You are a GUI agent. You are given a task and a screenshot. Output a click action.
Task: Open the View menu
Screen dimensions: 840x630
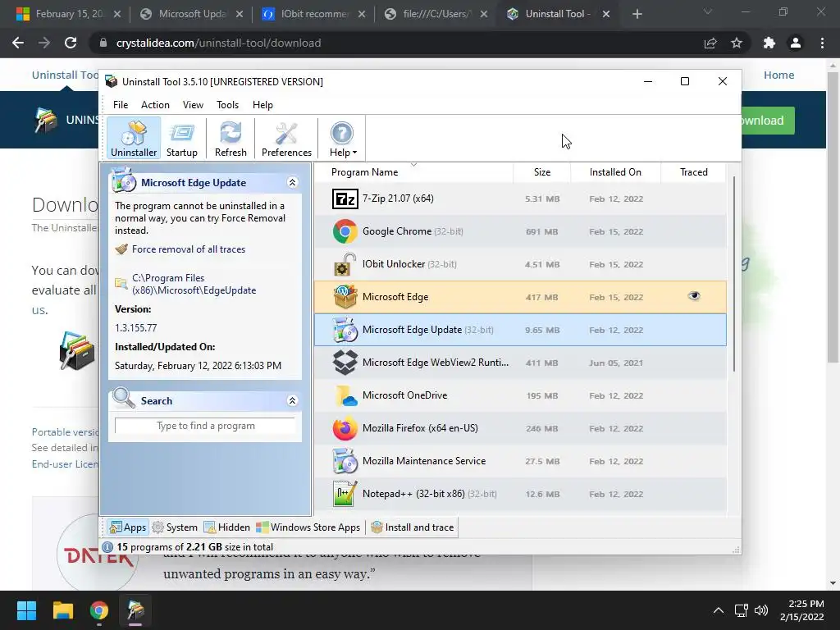point(193,105)
